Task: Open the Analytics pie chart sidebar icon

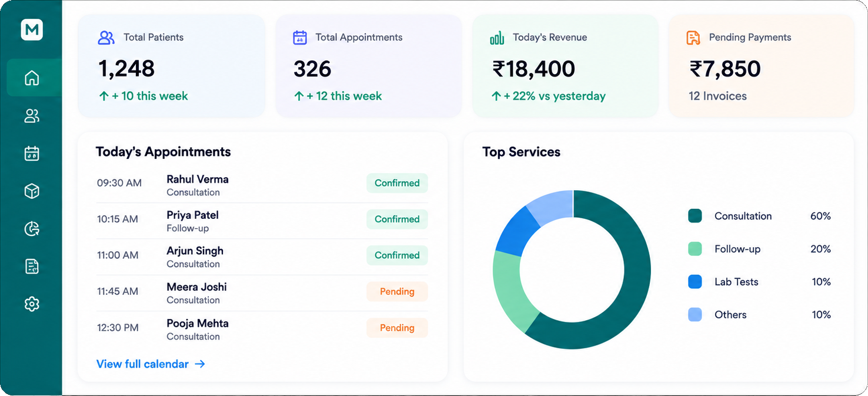Action: click(32, 229)
